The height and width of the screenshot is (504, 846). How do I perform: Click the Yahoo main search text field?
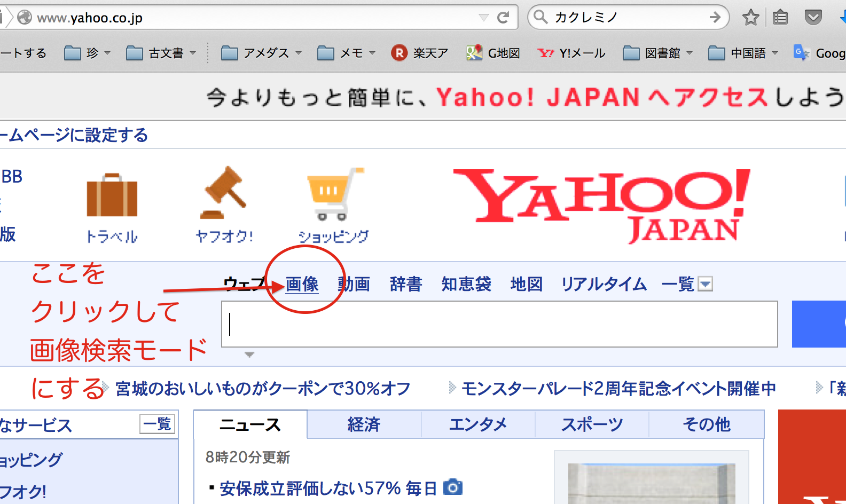[499, 324]
